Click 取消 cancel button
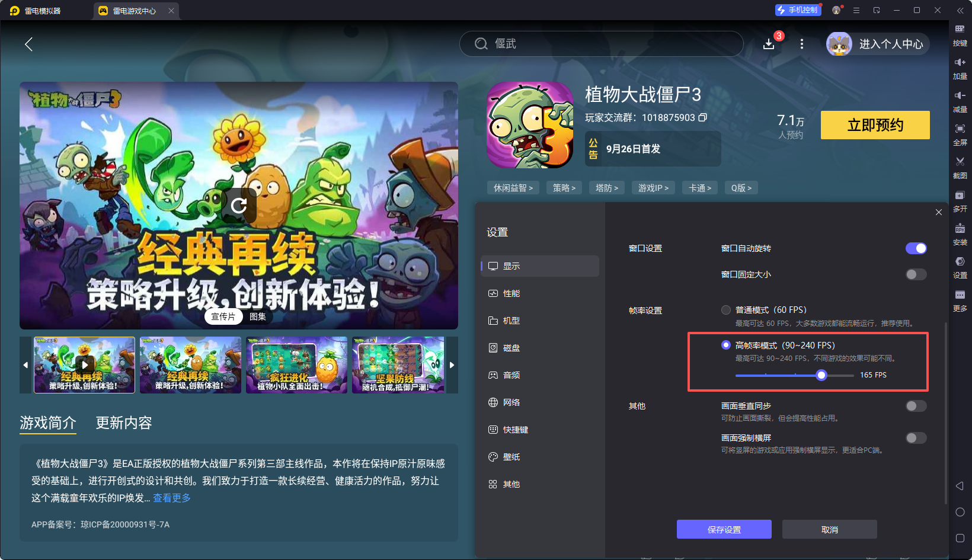Image resolution: width=972 pixels, height=560 pixels. 830,529
